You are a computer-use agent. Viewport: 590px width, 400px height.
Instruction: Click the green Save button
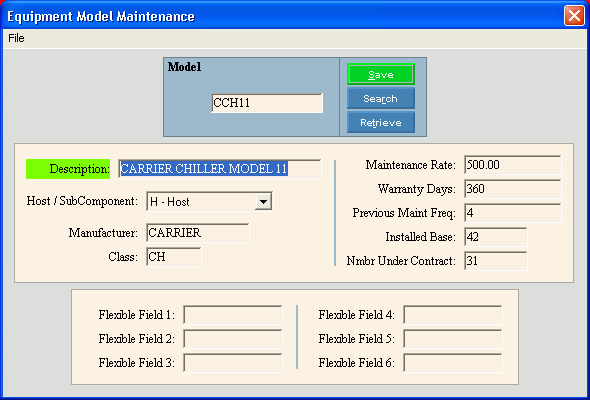(381, 75)
